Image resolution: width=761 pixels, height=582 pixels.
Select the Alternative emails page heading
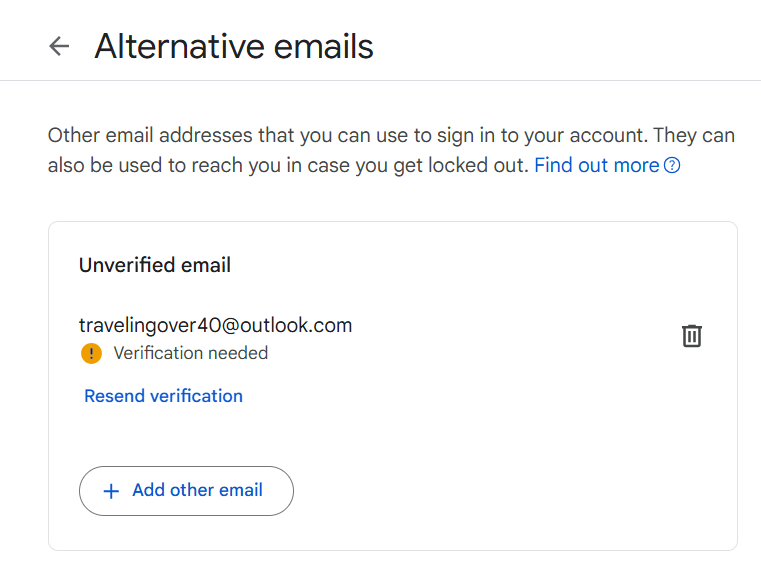point(234,47)
